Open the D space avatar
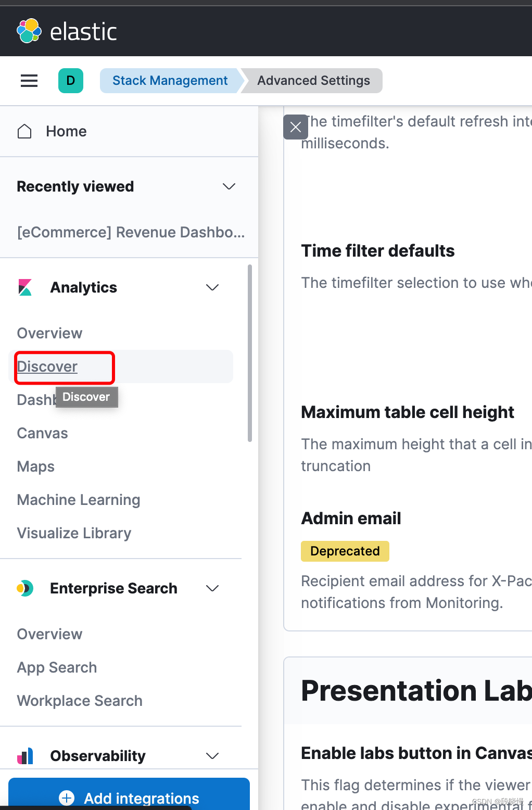The image size is (532, 810). 71,81
